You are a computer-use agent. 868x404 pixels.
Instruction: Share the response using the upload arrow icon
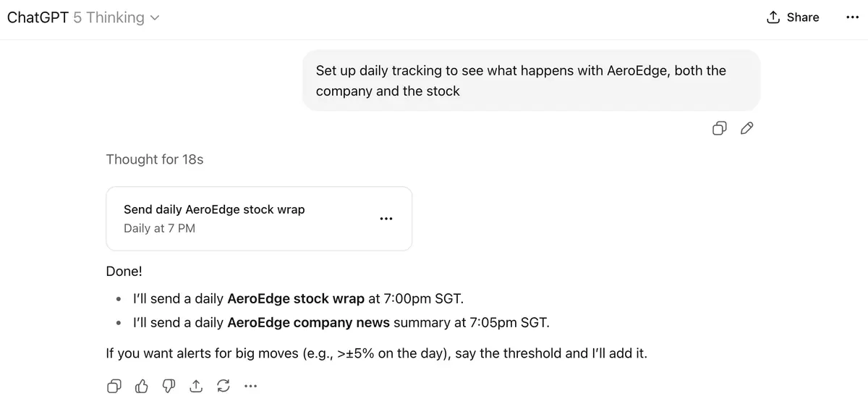pos(196,387)
